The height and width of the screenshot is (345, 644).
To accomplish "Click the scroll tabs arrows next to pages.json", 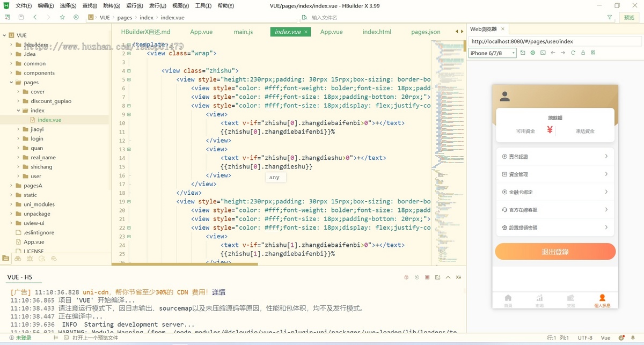I will click(x=459, y=32).
